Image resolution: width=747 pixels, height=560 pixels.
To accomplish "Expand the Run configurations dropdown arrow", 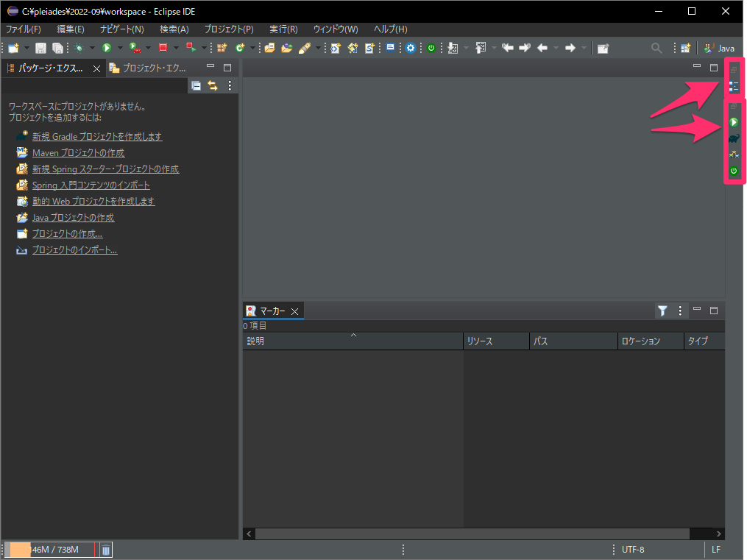I will pos(120,48).
